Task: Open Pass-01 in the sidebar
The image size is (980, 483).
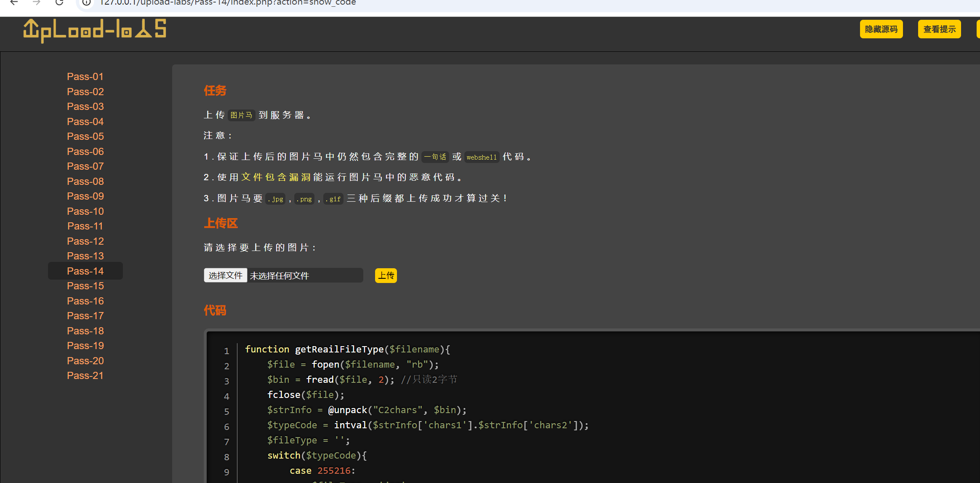Action: click(x=85, y=77)
